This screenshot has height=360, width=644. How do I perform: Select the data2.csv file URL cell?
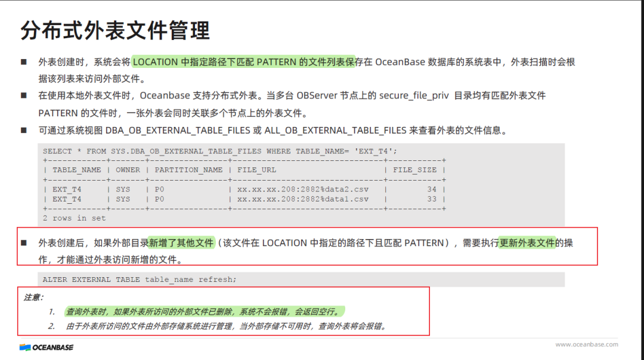[x=303, y=189]
